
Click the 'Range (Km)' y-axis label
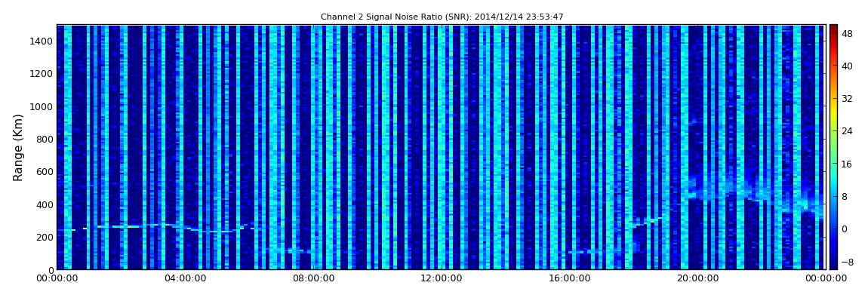pos(18,148)
